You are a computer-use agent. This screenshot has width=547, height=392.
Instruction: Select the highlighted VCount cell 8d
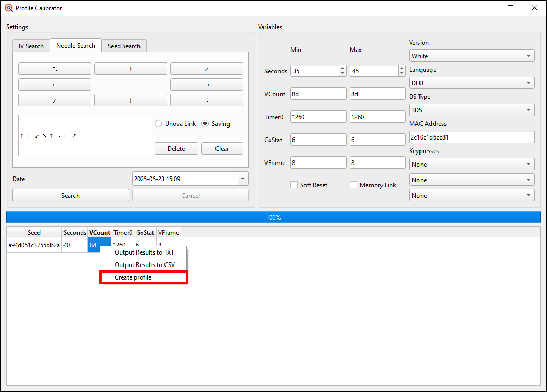[x=94, y=244]
